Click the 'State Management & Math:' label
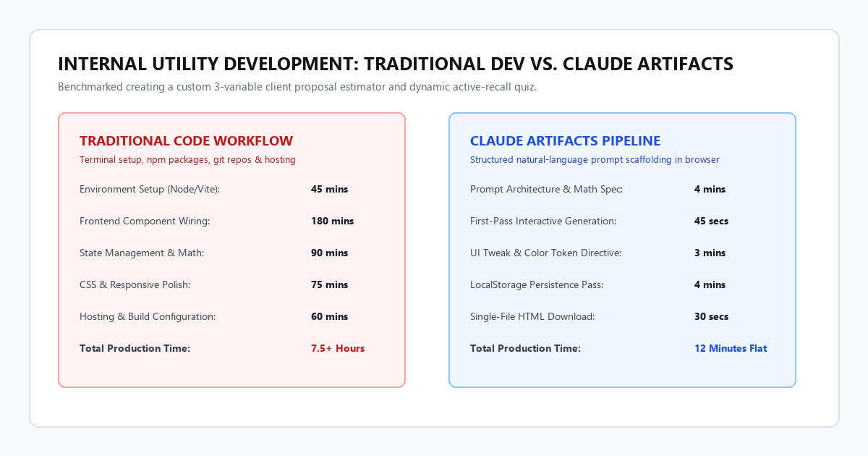Image resolution: width=868 pixels, height=456 pixels. pos(142,253)
